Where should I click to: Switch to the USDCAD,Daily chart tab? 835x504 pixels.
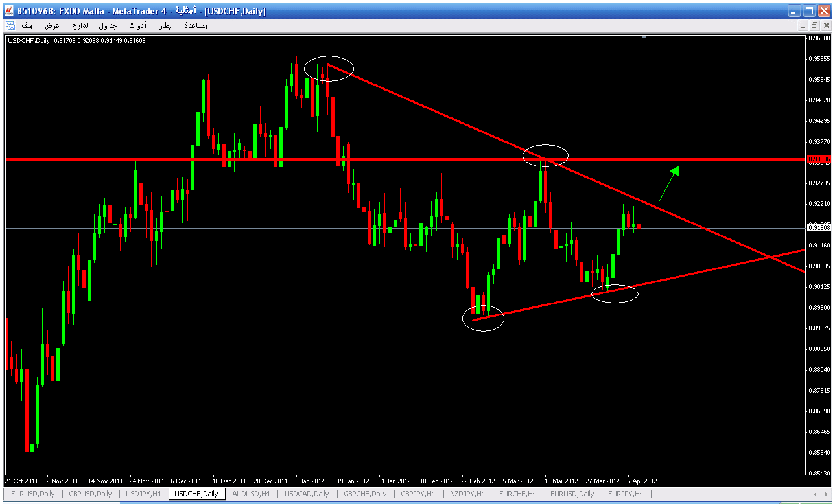[x=307, y=494]
